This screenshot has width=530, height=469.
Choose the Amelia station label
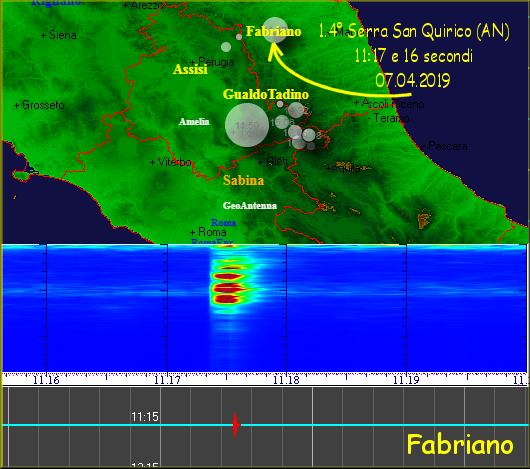(x=194, y=122)
